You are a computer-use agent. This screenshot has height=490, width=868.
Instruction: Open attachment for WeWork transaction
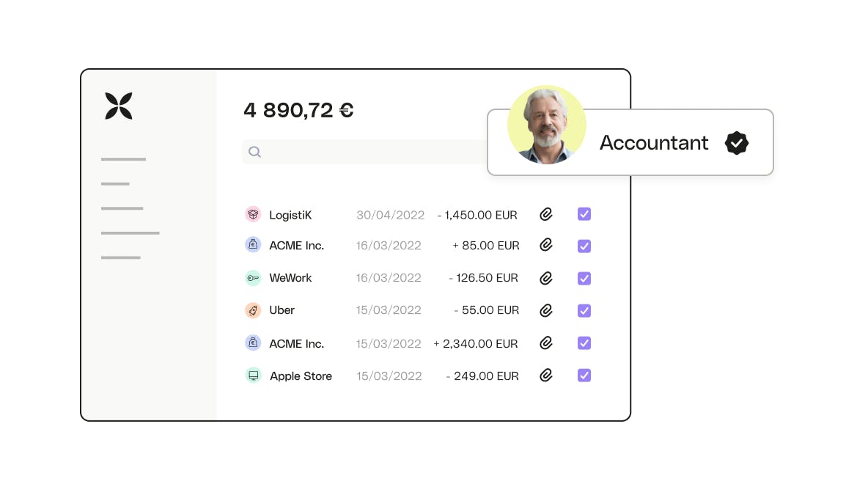[x=546, y=278]
